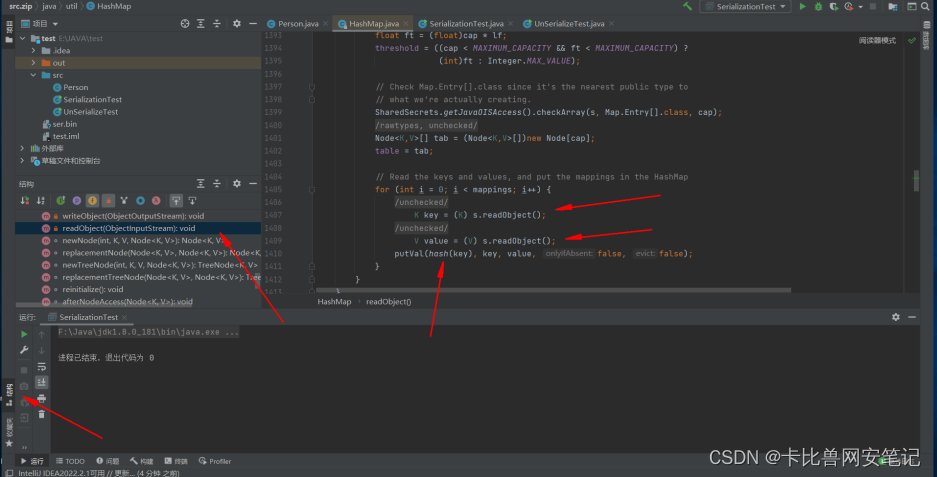Switch to Person.java tab
This screenshot has height=477, width=937.
pos(297,23)
